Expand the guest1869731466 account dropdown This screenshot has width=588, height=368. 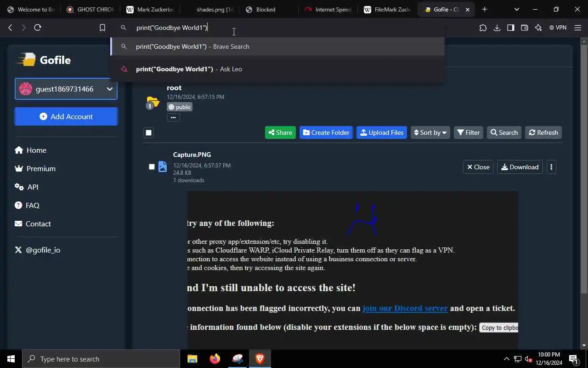tap(66, 89)
